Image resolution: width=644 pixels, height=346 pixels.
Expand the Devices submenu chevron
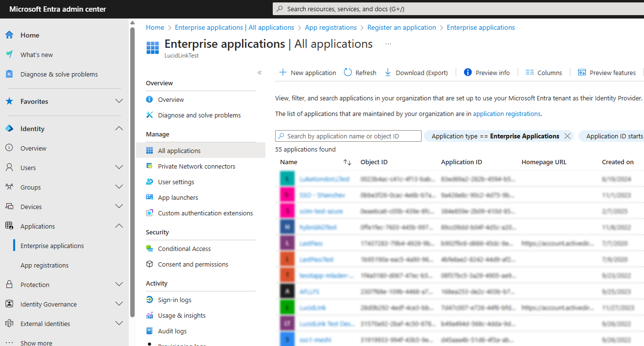click(119, 207)
